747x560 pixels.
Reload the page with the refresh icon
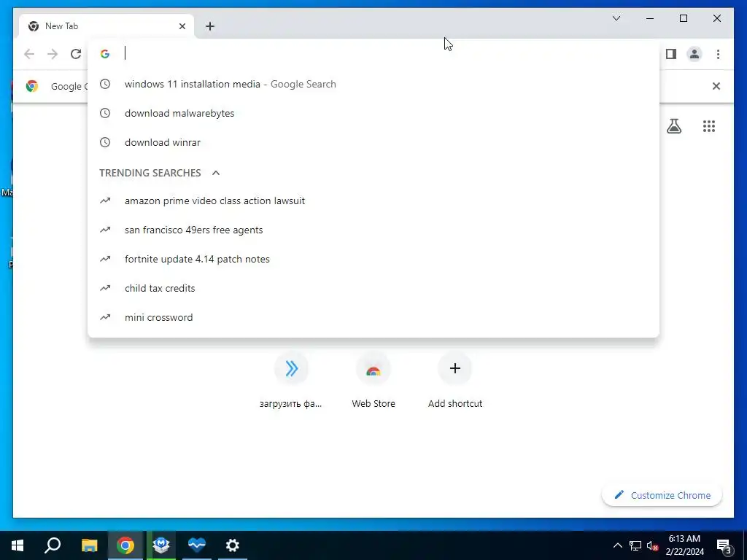click(x=76, y=54)
